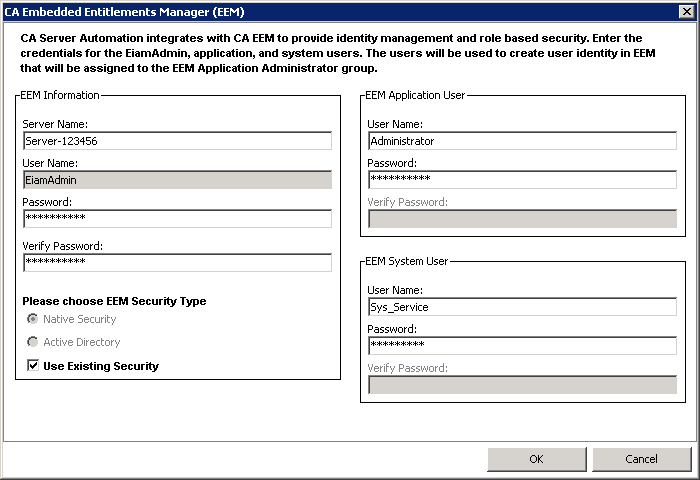The width and height of the screenshot is (700, 480).
Task: Click Application User Verify Password field
Action: (x=522, y=218)
